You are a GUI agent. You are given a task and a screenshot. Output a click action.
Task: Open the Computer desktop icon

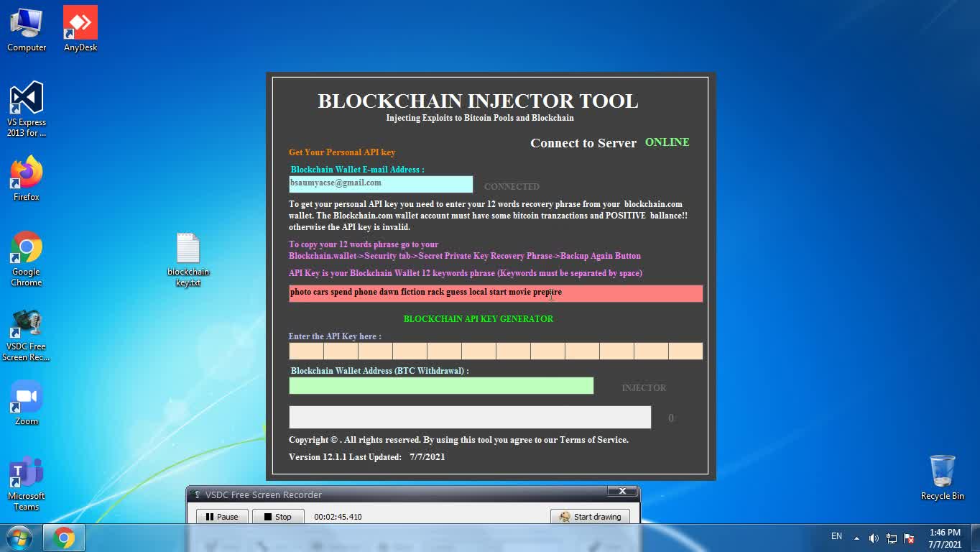27,29
